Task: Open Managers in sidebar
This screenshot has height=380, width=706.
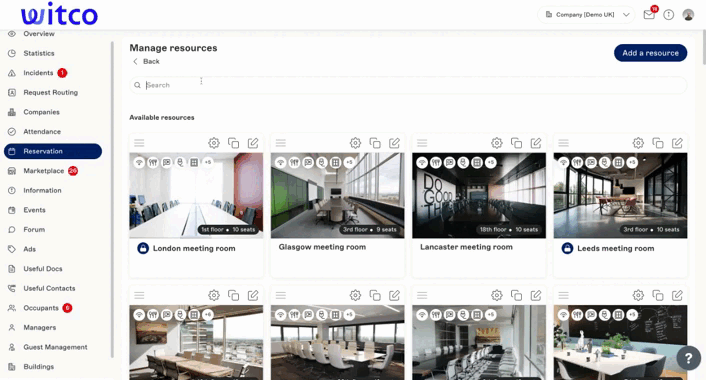Action: point(40,327)
